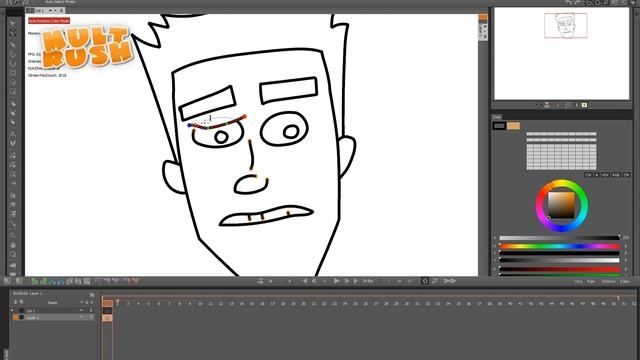640x360 pixels.
Task: Click the 24 fps frame rate field
Action: 368,281
